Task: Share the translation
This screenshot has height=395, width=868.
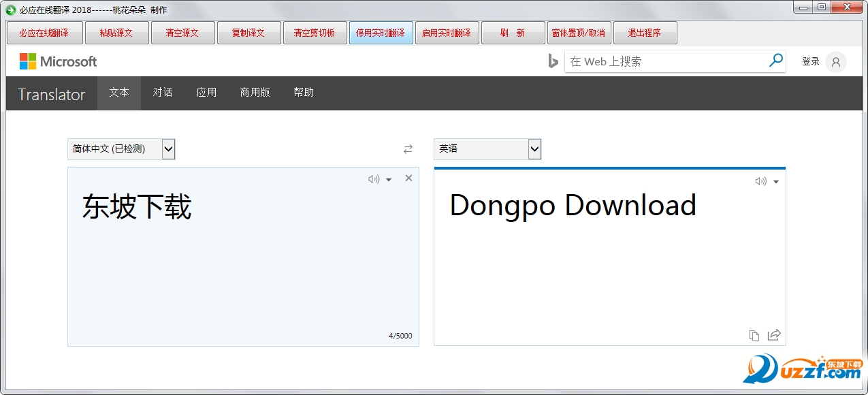Action: pyautogui.click(x=774, y=334)
